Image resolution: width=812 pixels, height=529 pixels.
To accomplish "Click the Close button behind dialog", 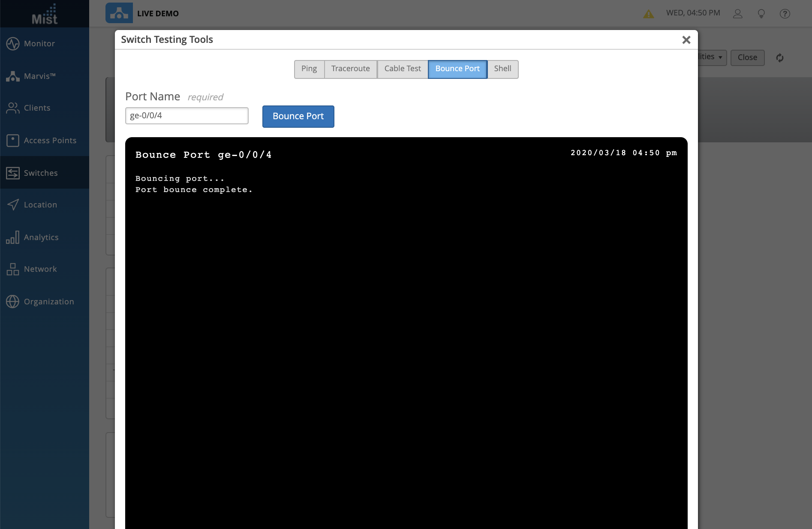I will coord(748,57).
